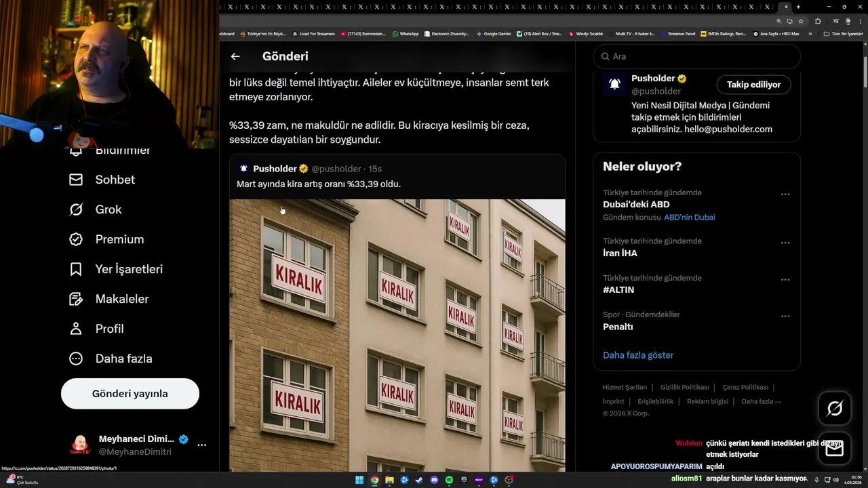
Task: Click the zoom magnifier icon in address bar
Action: 779,21
